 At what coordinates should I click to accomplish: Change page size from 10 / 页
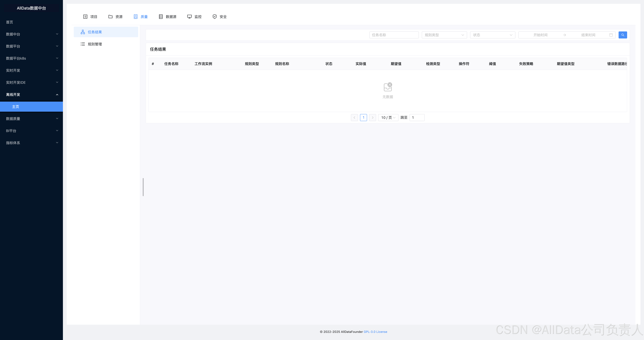point(388,118)
